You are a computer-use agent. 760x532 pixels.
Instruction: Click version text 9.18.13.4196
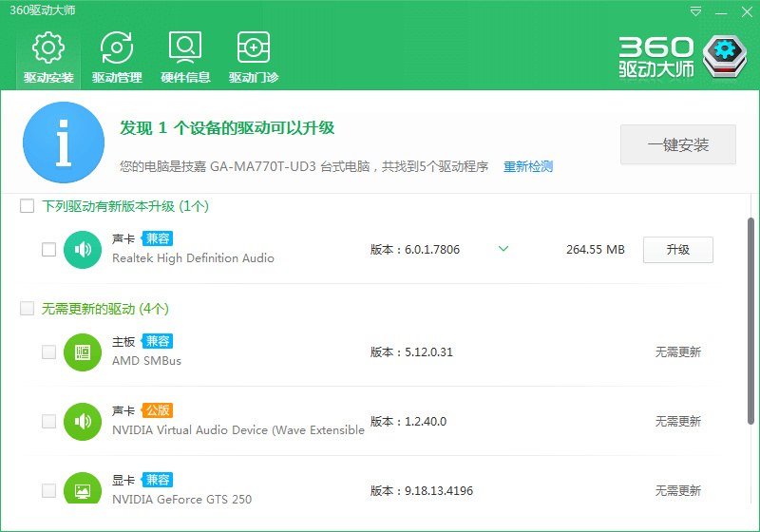[x=439, y=491]
